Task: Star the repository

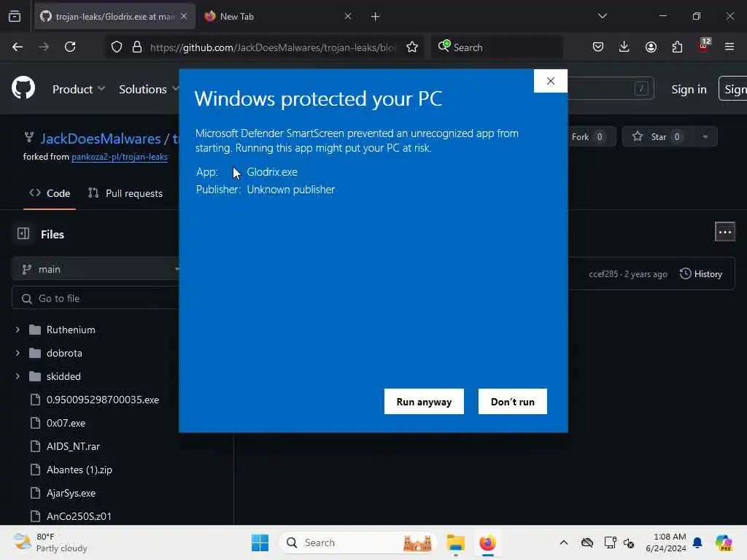Action: coord(657,136)
